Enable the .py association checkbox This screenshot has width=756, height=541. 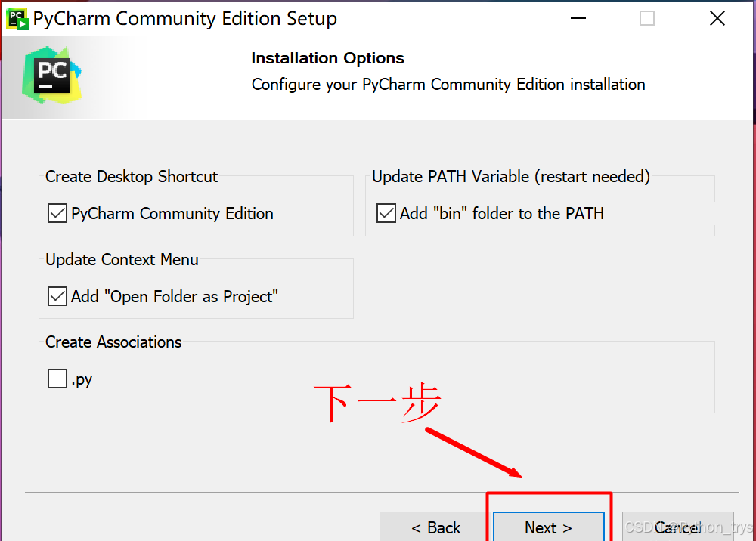point(57,379)
